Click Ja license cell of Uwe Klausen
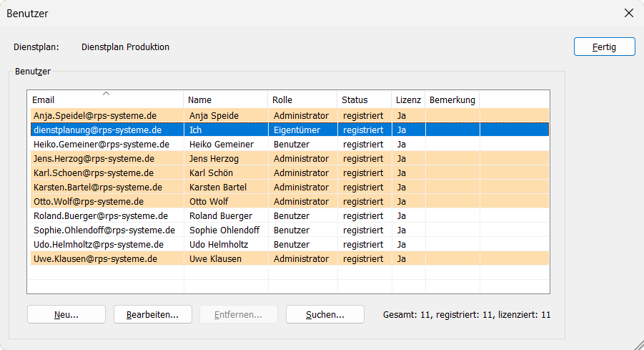The width and height of the screenshot is (644, 350). click(x=409, y=258)
